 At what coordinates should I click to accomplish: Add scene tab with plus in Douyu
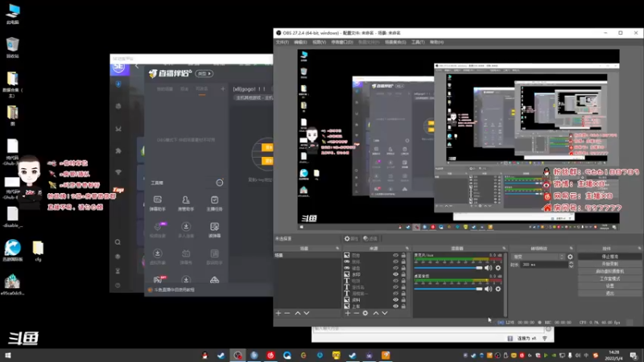point(223,88)
